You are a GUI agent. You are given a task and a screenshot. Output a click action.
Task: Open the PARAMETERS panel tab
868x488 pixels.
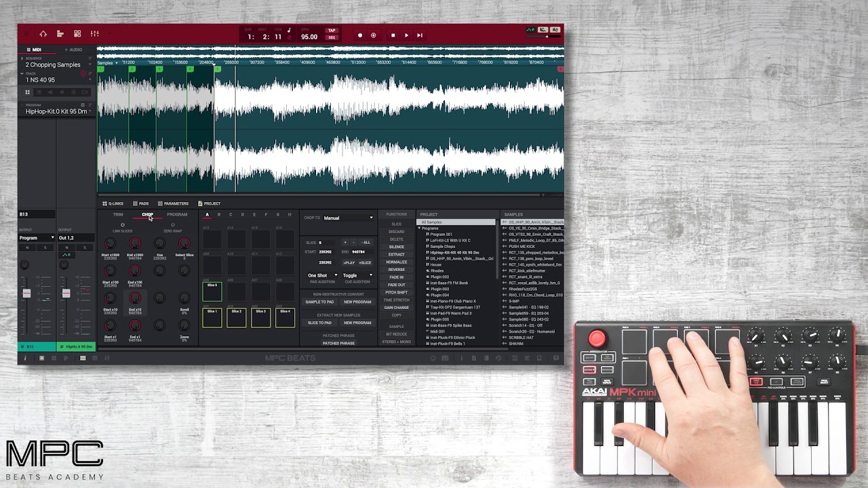[x=173, y=203]
